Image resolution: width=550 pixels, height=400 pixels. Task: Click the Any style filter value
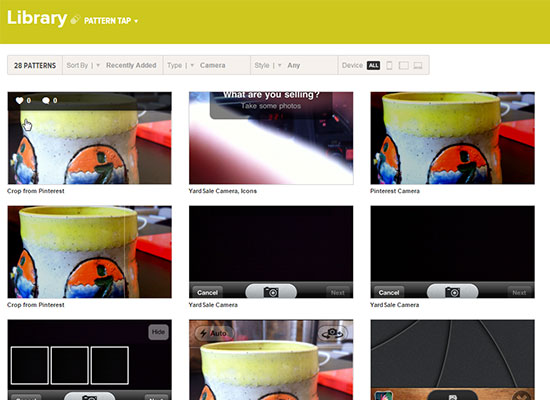(x=294, y=65)
